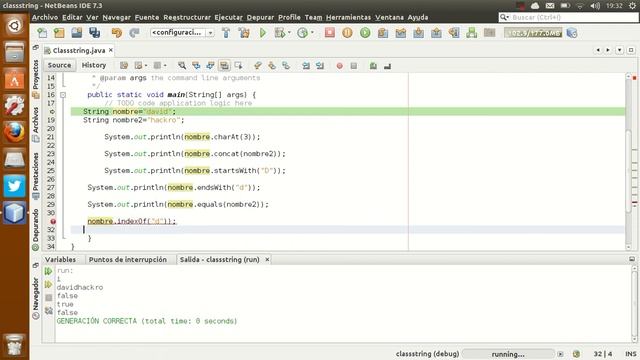Open the project configuration combo box
Image resolution: width=640 pixels, height=360 pixels.
[x=182, y=32]
